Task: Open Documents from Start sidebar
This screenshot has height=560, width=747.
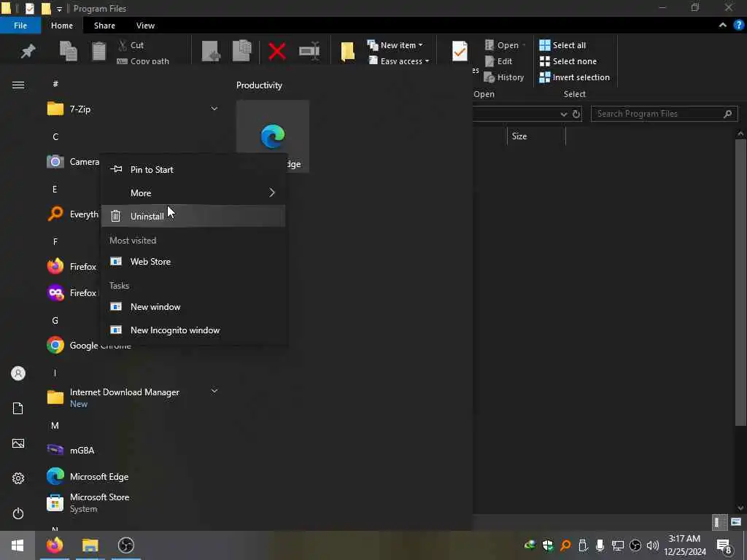Action: tap(18, 408)
